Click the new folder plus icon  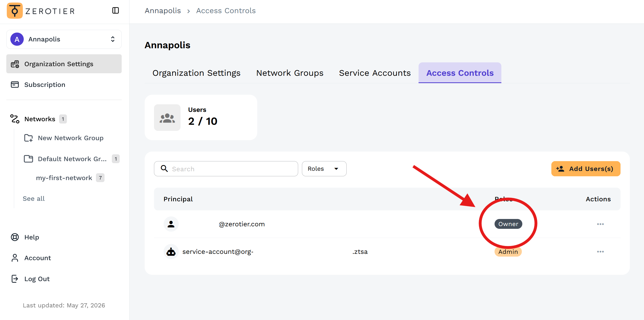click(29, 138)
